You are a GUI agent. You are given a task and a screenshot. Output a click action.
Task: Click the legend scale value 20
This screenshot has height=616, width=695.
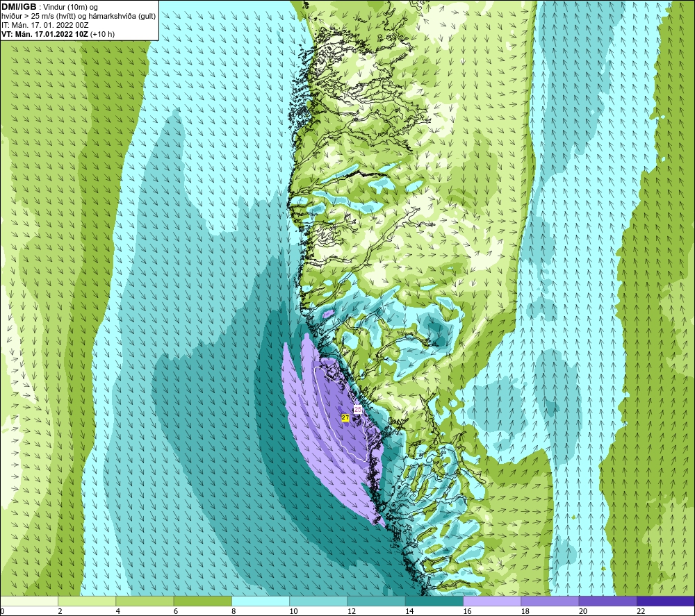583,611
